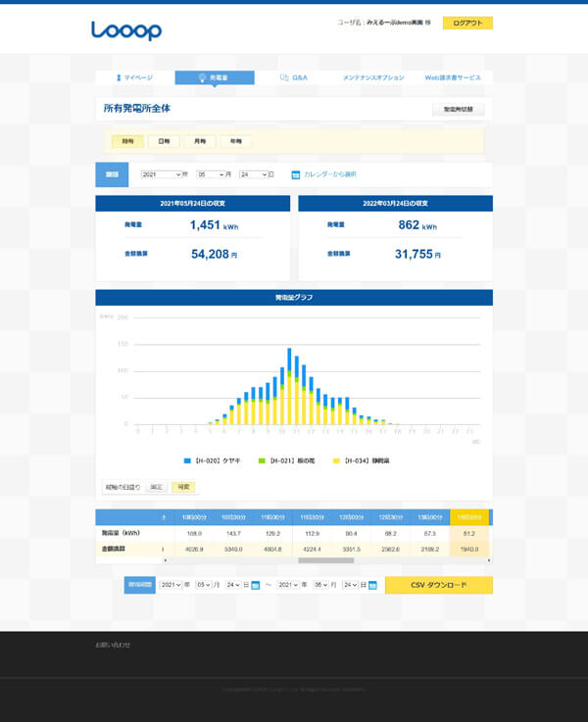Click the table horizontal scrollbar thumb
The image size is (588, 722).
[x=326, y=560]
